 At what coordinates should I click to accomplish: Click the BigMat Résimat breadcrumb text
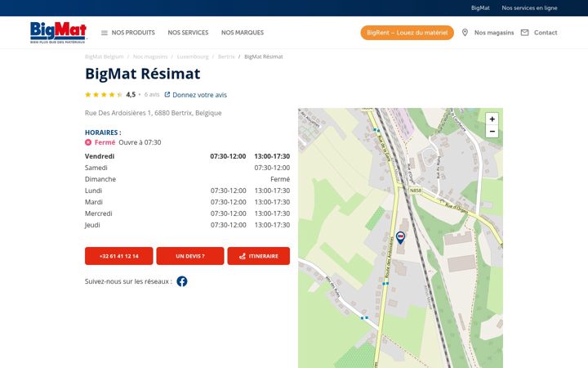[264, 56]
